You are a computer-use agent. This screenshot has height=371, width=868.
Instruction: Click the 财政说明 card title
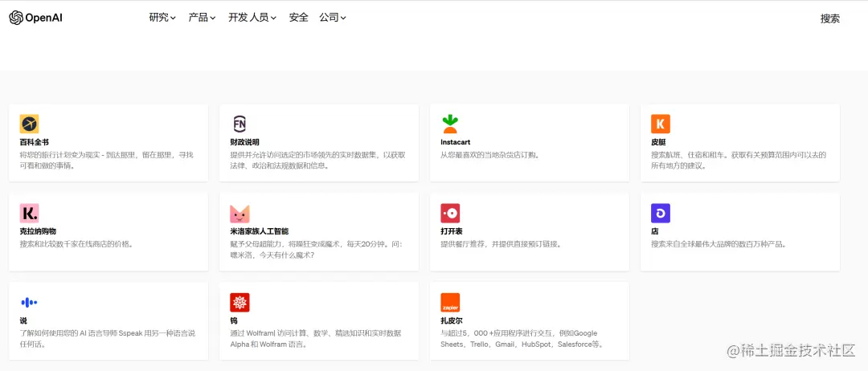(x=244, y=143)
